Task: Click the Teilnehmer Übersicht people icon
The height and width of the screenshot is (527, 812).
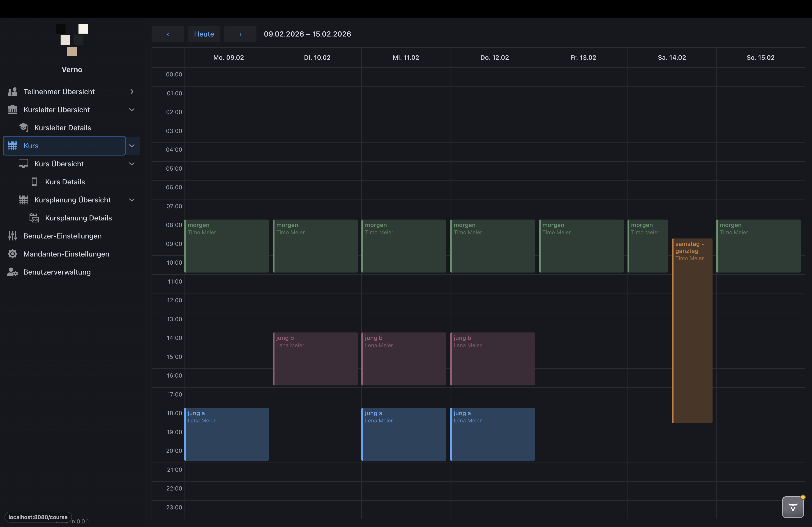Action: [x=13, y=92]
